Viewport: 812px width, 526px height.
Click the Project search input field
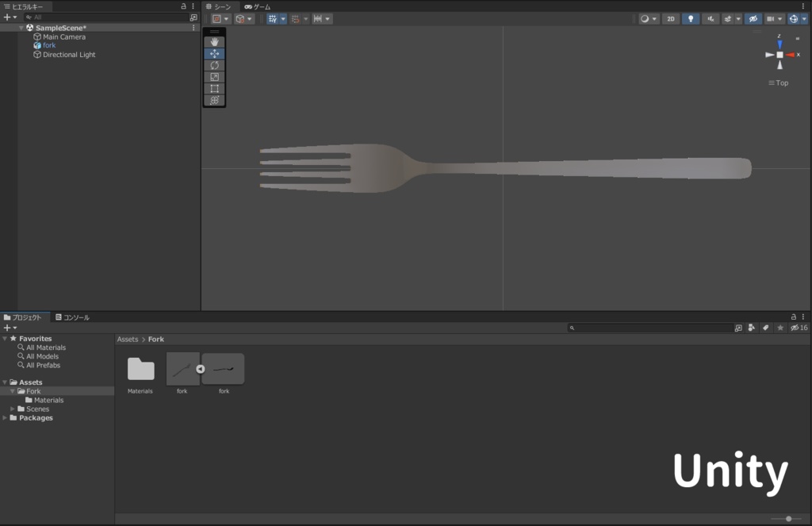pyautogui.click(x=652, y=328)
